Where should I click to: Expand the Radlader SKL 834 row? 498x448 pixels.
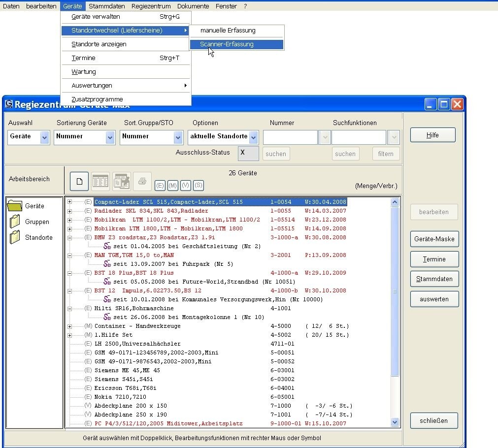[x=69, y=211]
